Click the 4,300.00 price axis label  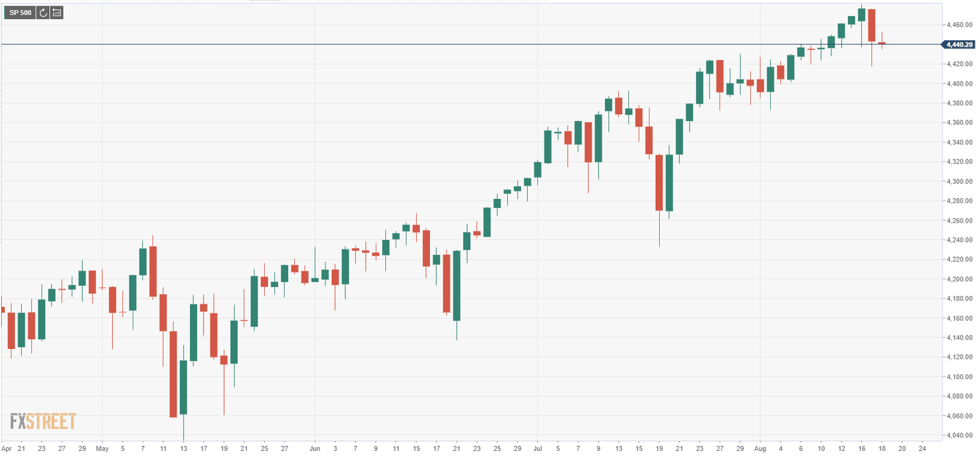pyautogui.click(x=959, y=181)
